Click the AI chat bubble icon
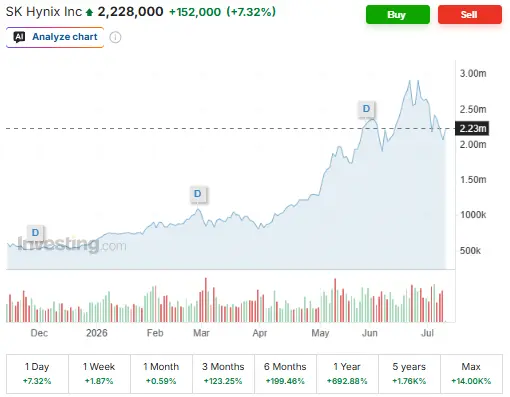This screenshot has height=397, width=510. (x=19, y=37)
